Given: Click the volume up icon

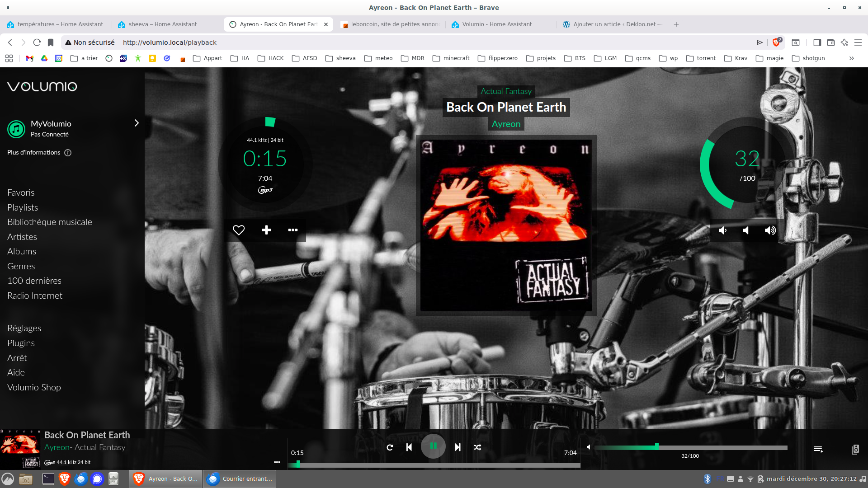Looking at the screenshot, I should [x=770, y=231].
